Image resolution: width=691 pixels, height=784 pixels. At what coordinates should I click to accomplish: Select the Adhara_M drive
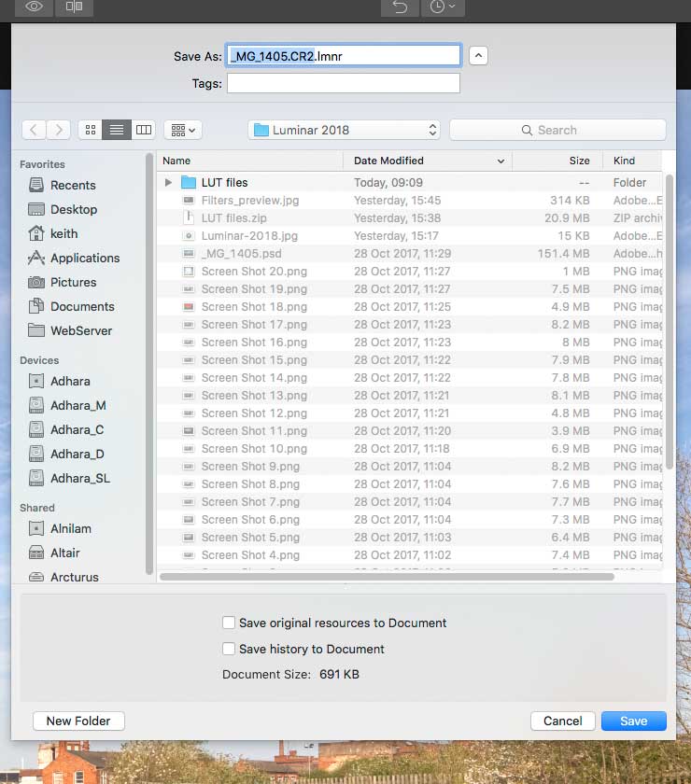point(78,405)
